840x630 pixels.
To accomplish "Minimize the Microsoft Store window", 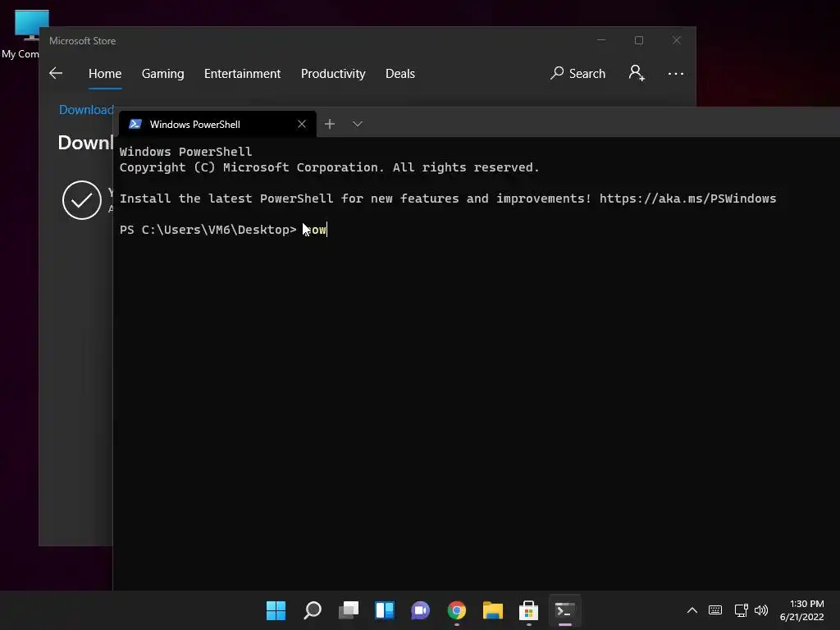I will pyautogui.click(x=601, y=40).
